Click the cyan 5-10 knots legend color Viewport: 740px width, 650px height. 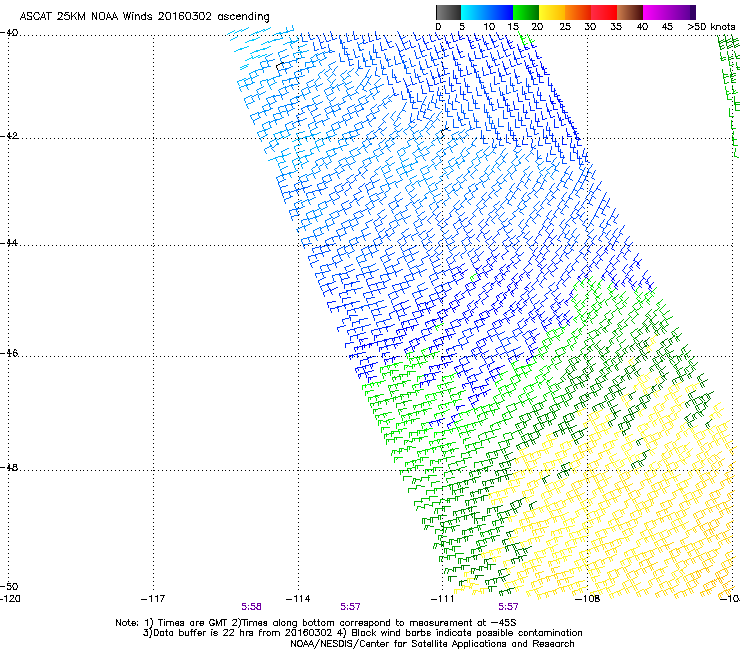[x=474, y=12]
